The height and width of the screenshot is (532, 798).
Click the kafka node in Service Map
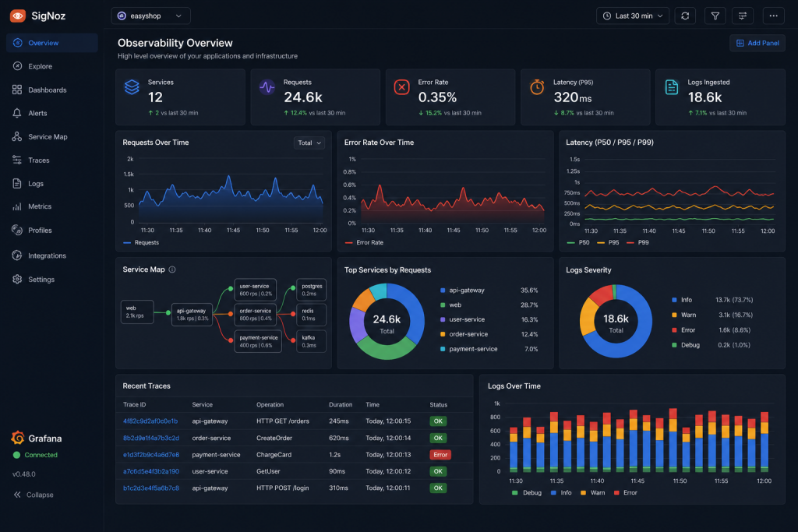point(311,341)
